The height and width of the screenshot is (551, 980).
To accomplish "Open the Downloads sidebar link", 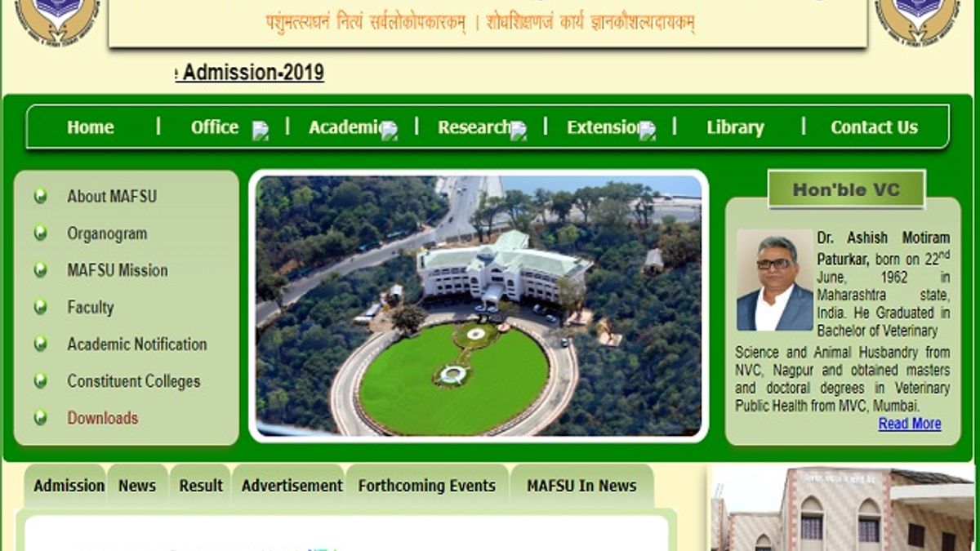I will click(x=103, y=418).
